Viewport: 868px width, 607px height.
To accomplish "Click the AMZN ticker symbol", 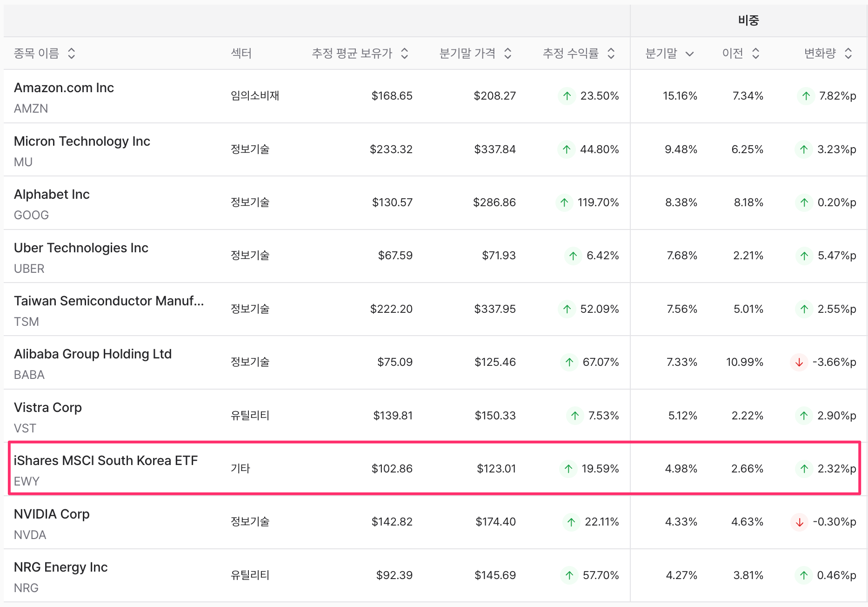I will point(31,108).
